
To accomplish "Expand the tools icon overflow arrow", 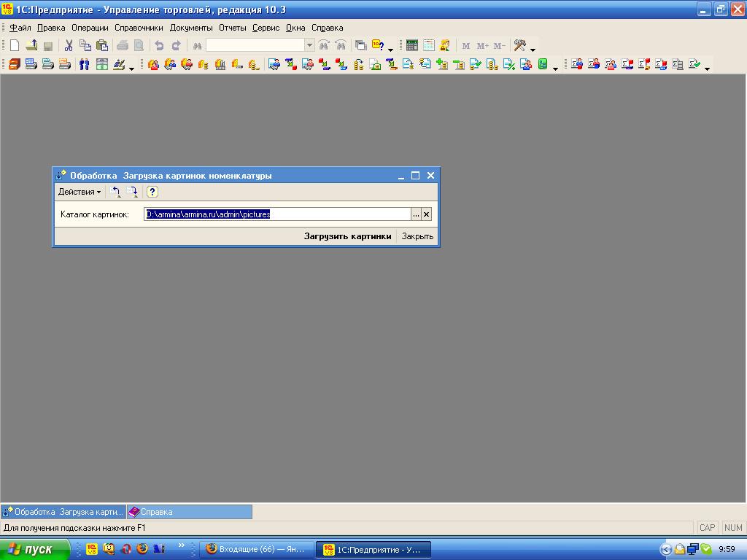I will click(533, 49).
